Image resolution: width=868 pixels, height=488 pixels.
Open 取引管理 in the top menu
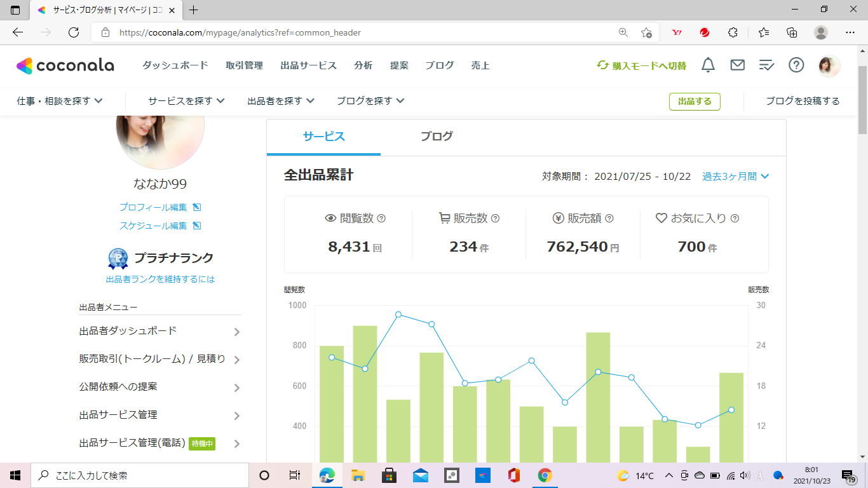click(x=244, y=65)
